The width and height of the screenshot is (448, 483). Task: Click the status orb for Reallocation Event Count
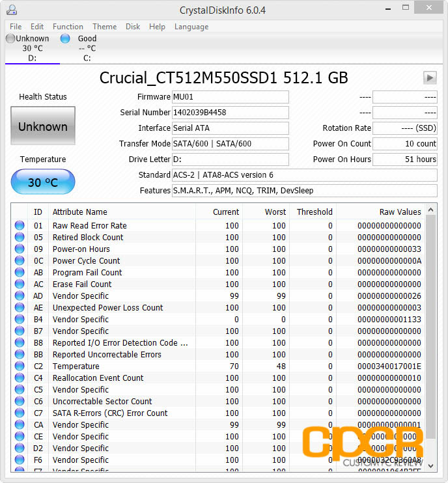[20, 378]
